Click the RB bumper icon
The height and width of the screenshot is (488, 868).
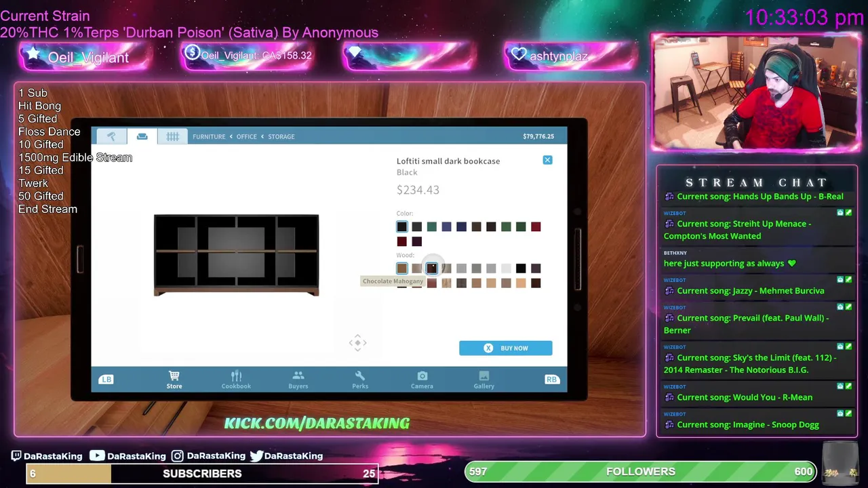pyautogui.click(x=551, y=380)
